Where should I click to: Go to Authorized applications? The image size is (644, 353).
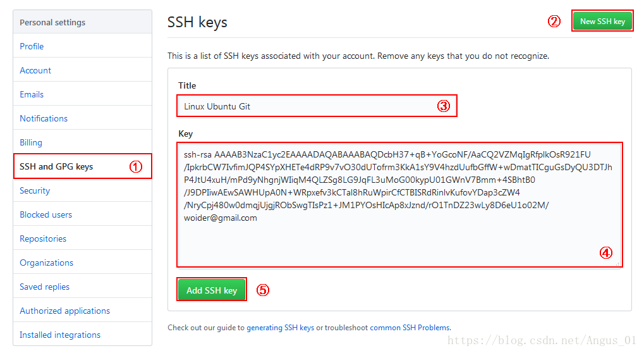click(x=65, y=311)
